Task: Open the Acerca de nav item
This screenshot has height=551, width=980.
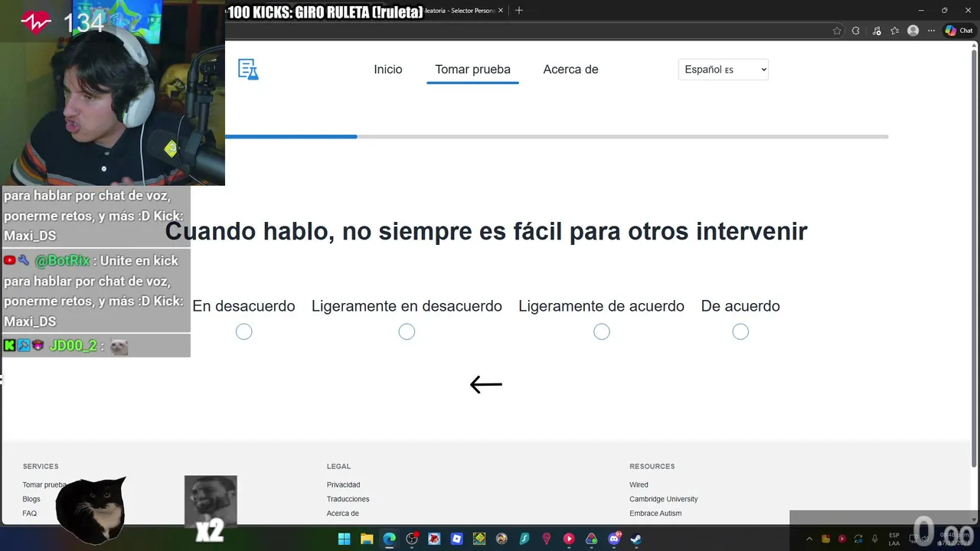Action: point(570,70)
